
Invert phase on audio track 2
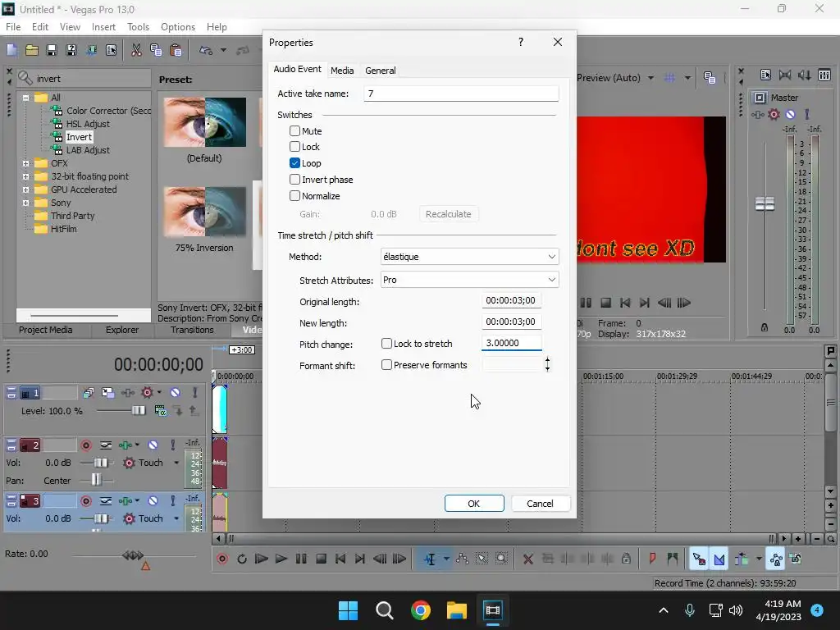click(x=106, y=445)
